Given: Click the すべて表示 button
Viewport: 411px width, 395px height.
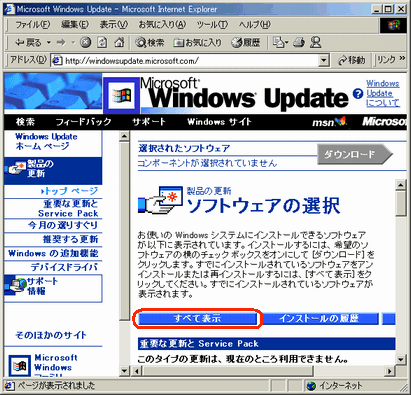Looking at the screenshot, I should coord(197,318).
